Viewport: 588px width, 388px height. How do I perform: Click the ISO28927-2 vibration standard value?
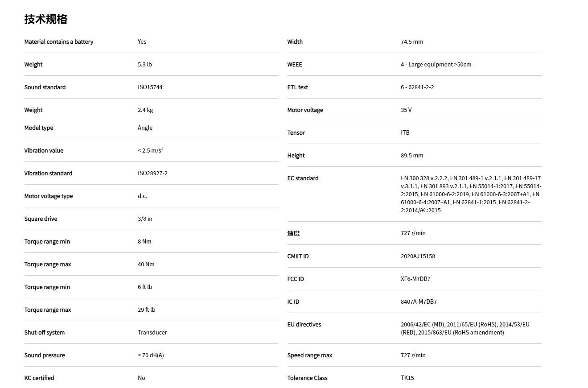(152, 173)
